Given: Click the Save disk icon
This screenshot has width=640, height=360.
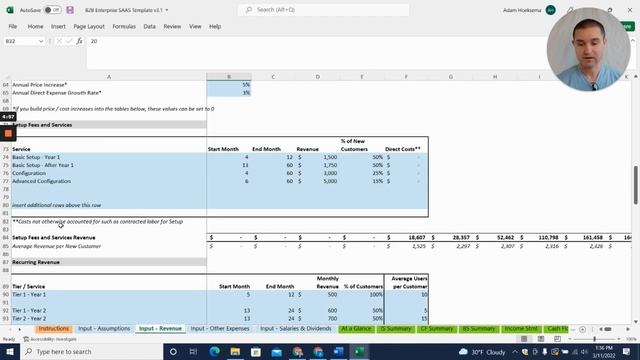Looking at the screenshot, I should coord(70,10).
